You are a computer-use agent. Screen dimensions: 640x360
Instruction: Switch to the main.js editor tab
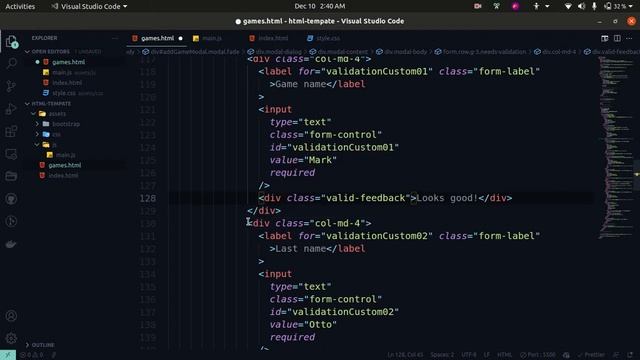coord(212,38)
